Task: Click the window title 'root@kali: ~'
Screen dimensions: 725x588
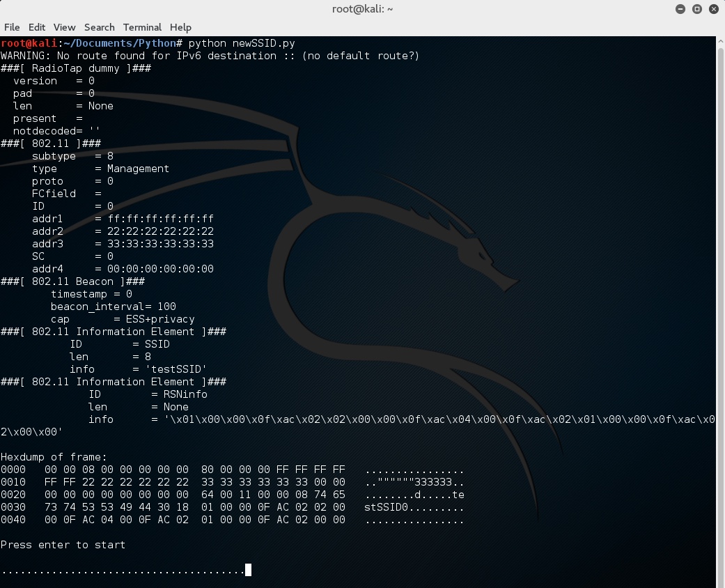Action: [362, 9]
